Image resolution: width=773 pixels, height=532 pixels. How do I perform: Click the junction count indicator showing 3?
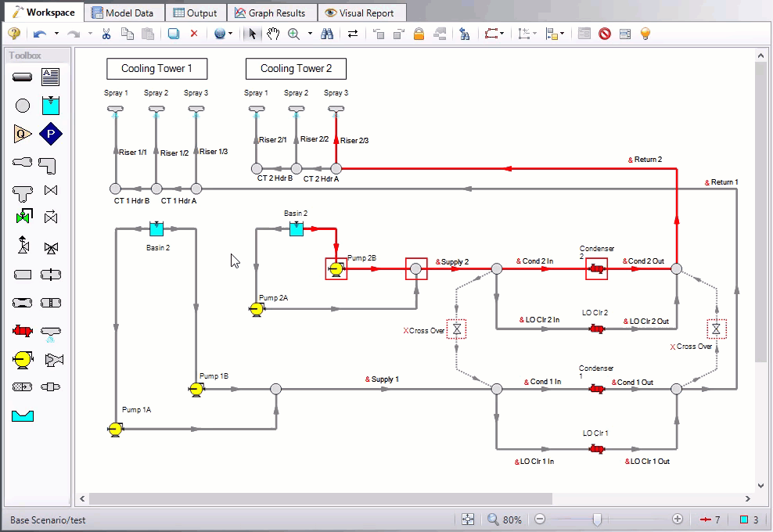tap(749, 519)
